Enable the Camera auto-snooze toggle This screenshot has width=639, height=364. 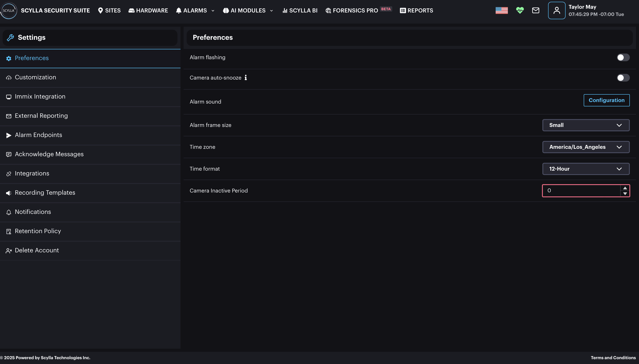(623, 78)
